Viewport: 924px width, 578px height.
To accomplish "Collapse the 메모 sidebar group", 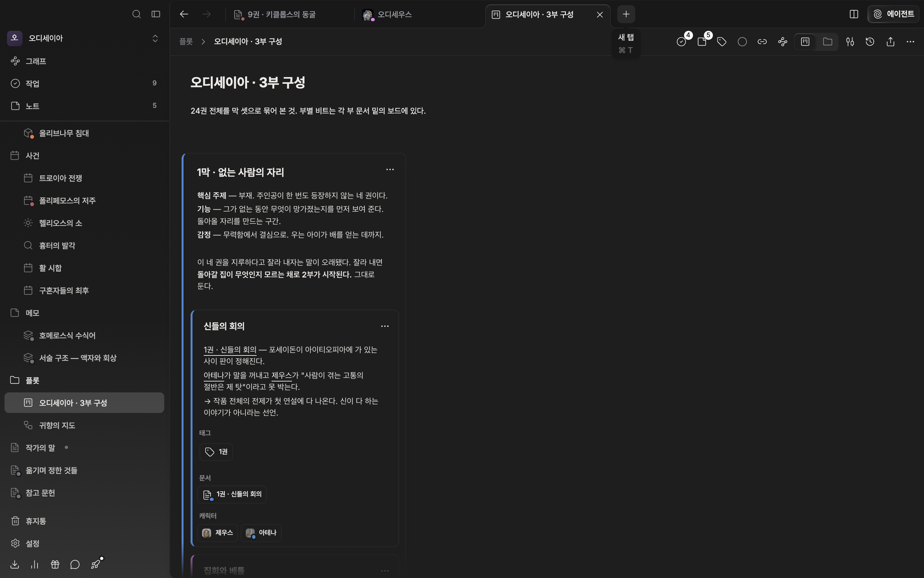I will tap(84, 313).
